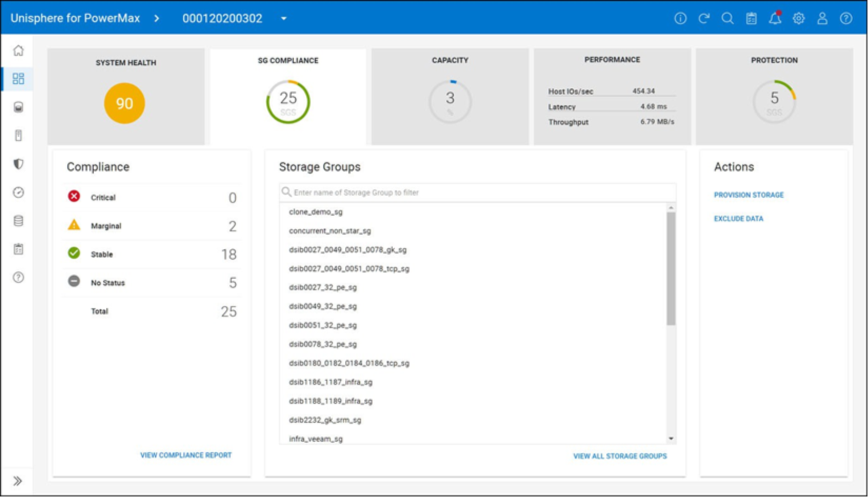The height and width of the screenshot is (497, 868).
Task: Open the help icon in header
Action: point(846,18)
